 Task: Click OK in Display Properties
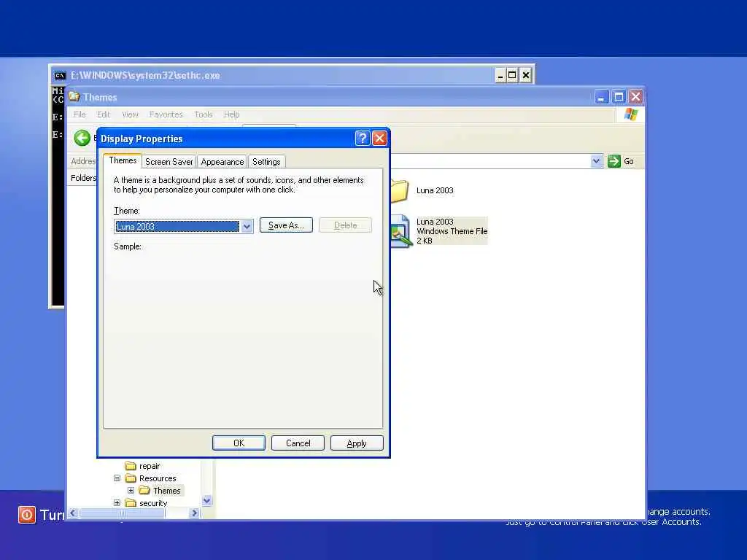239,443
